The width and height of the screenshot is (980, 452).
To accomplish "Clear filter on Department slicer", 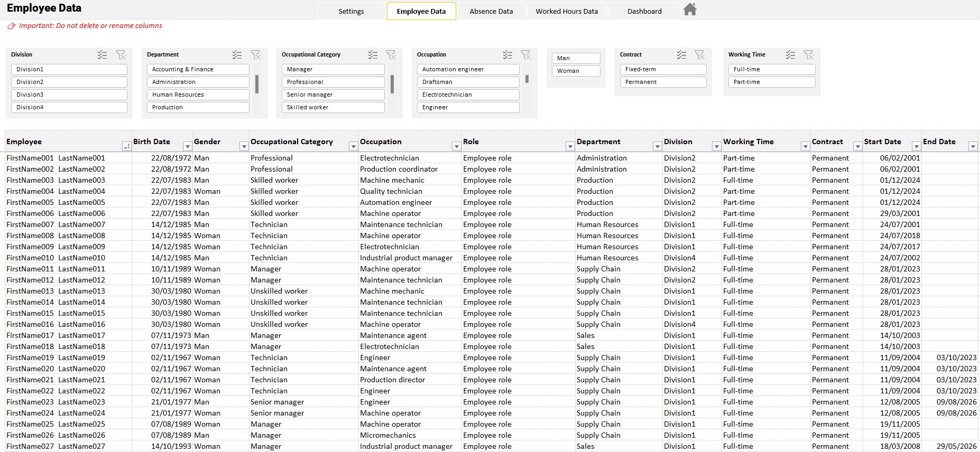I will point(256,55).
